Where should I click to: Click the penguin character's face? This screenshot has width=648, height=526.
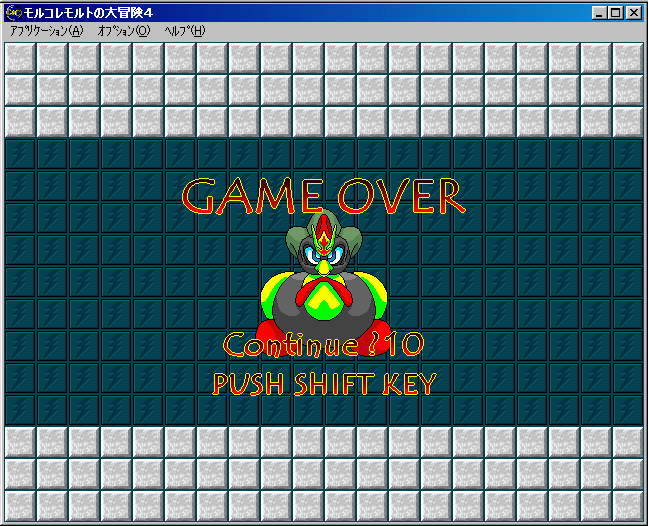pyautogui.click(x=324, y=253)
